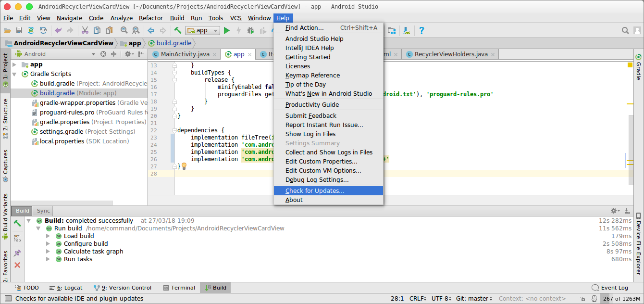The width and height of the screenshot is (644, 304).
Task: Collapse the Gradle Scripts node
Action: 14,74
